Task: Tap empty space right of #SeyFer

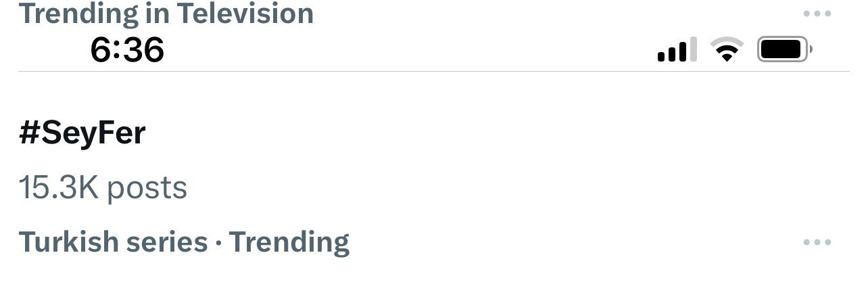Action: pos(473,133)
